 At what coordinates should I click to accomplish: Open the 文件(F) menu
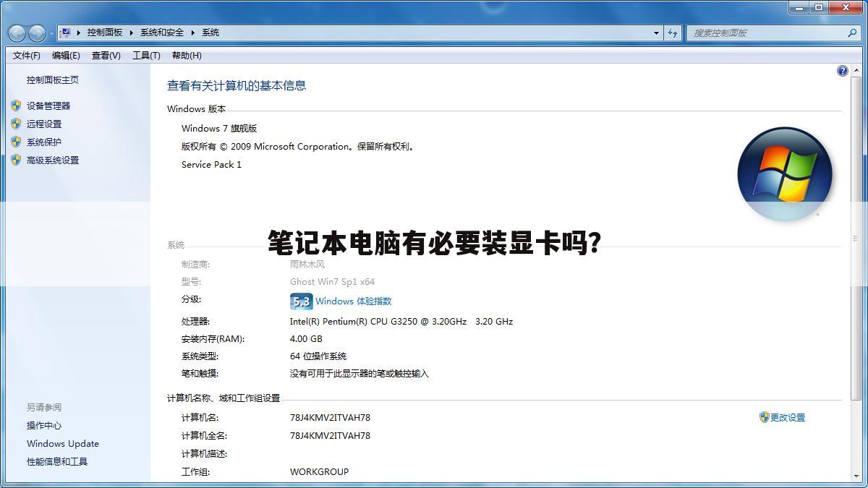(x=27, y=56)
